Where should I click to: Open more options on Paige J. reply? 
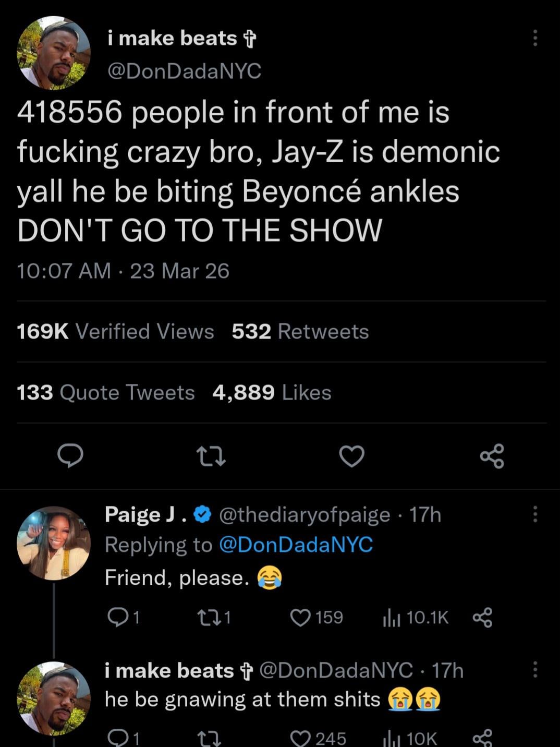(535, 514)
